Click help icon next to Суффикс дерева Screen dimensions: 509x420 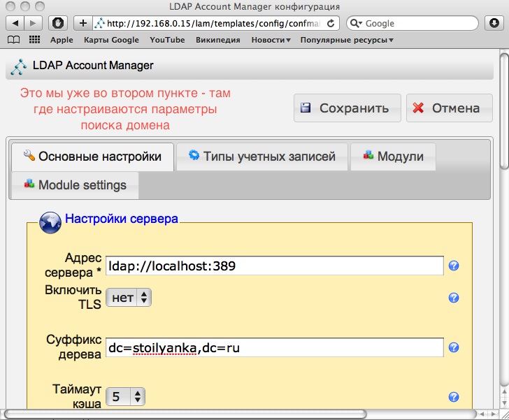(453, 347)
